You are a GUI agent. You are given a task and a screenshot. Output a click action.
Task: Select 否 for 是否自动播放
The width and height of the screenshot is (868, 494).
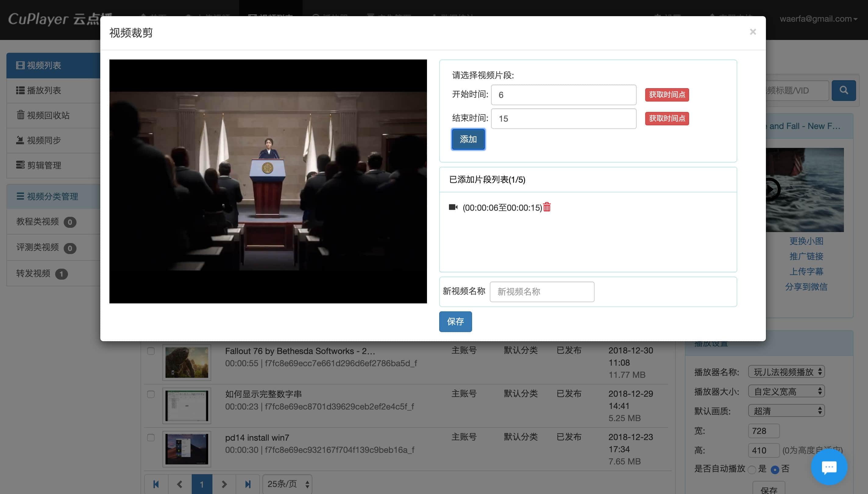[774, 470]
